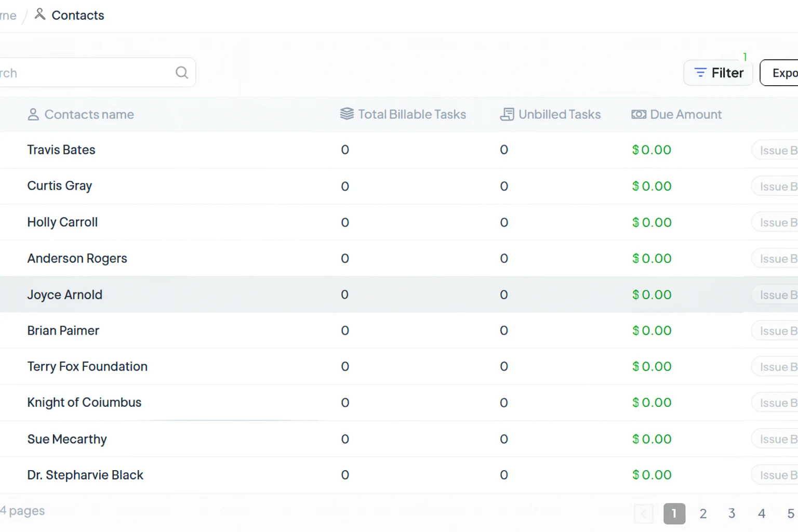Go to page 4

[x=761, y=514]
